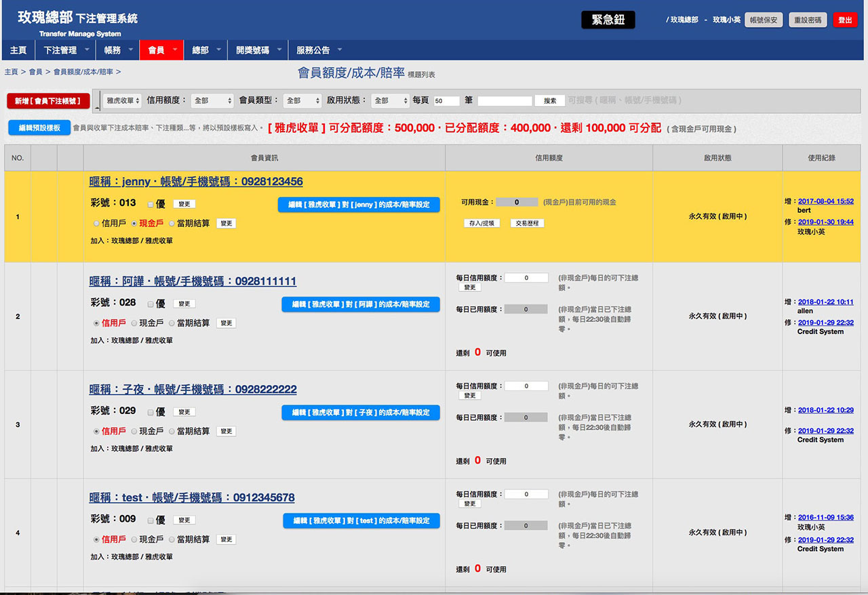Open the 會員類型 dropdown filter

click(x=302, y=100)
